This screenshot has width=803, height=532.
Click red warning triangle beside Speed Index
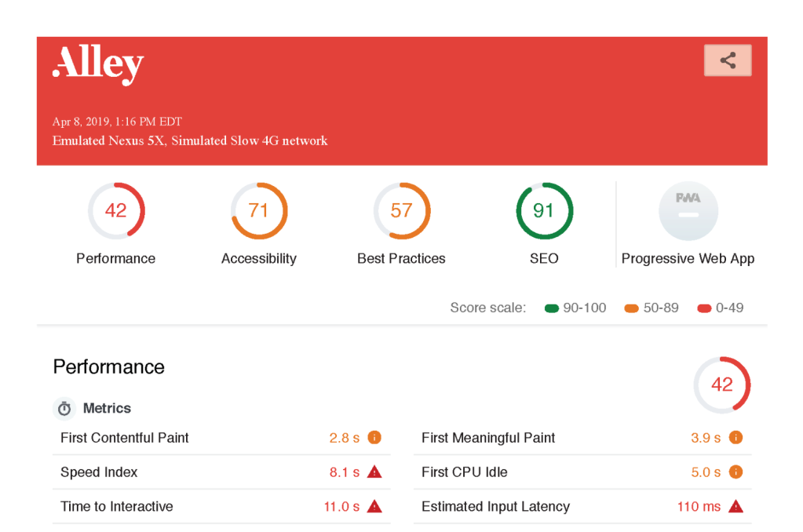(375, 472)
